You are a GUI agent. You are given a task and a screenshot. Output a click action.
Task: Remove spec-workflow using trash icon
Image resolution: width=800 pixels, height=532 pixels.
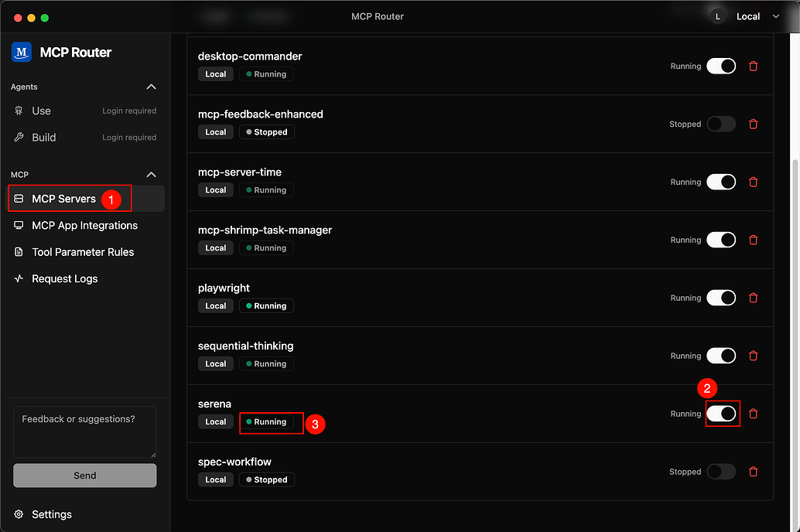point(753,472)
